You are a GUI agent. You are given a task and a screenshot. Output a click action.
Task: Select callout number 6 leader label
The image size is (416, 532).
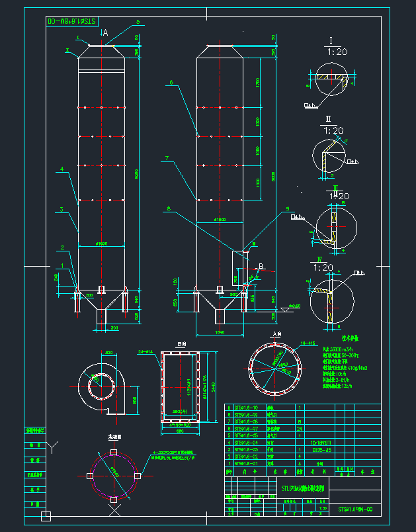click(171, 83)
